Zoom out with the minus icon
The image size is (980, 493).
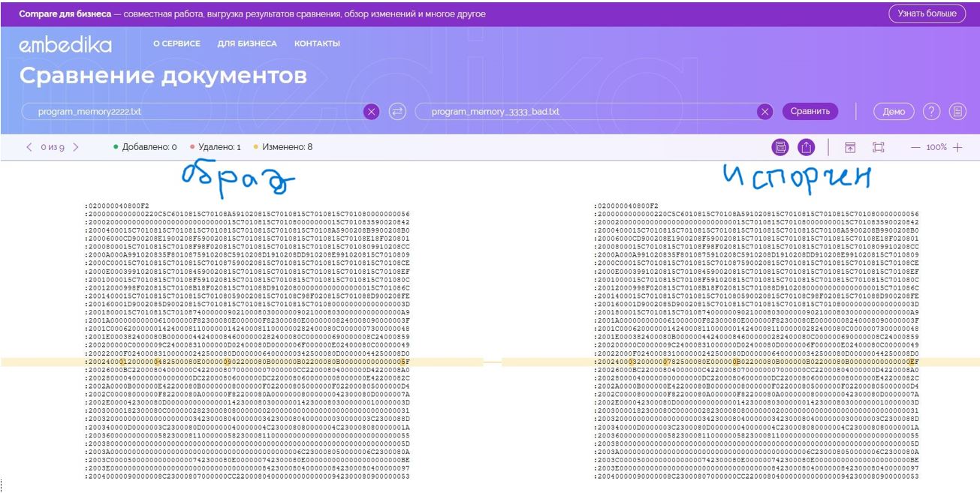point(915,148)
